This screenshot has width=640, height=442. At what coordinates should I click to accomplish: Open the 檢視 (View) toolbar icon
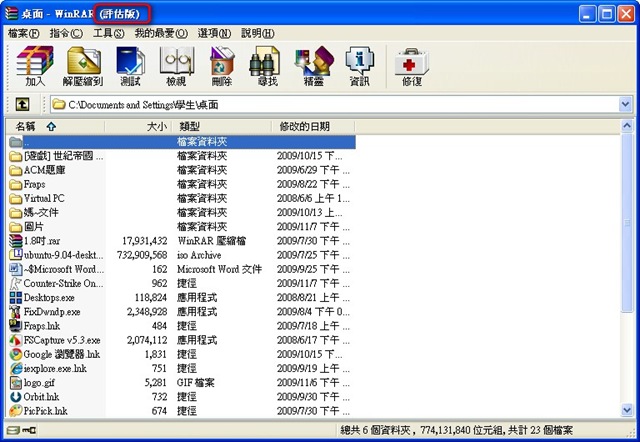176,66
